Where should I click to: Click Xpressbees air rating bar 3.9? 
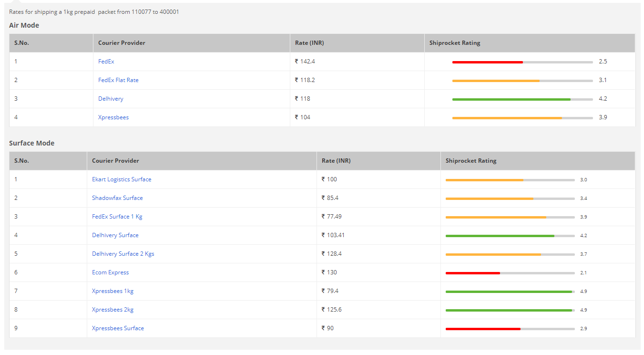click(x=522, y=118)
